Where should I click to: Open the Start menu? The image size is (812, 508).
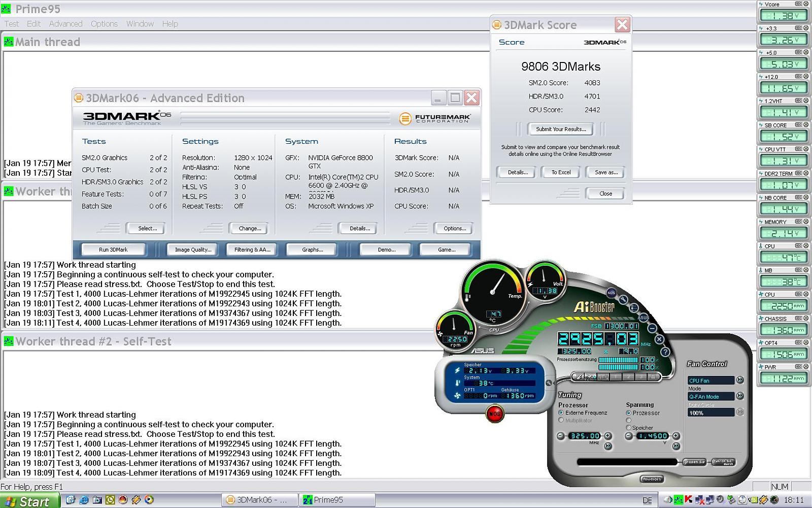click(x=29, y=501)
